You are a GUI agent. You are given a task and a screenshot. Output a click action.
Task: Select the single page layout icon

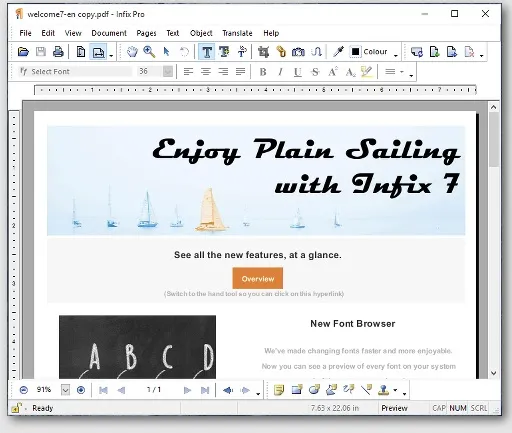(81, 52)
